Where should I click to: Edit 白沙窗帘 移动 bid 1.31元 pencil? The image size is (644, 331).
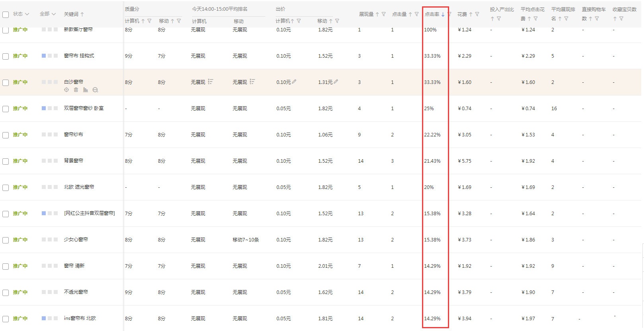point(336,82)
